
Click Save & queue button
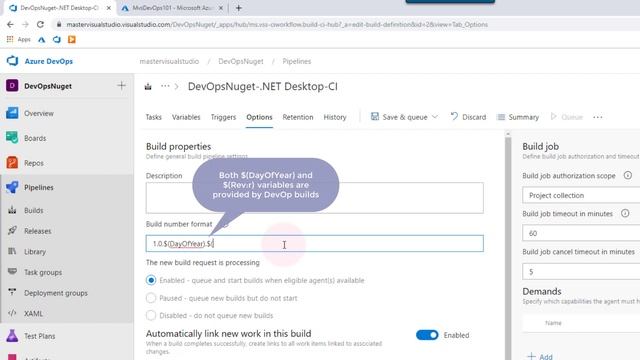(399, 117)
